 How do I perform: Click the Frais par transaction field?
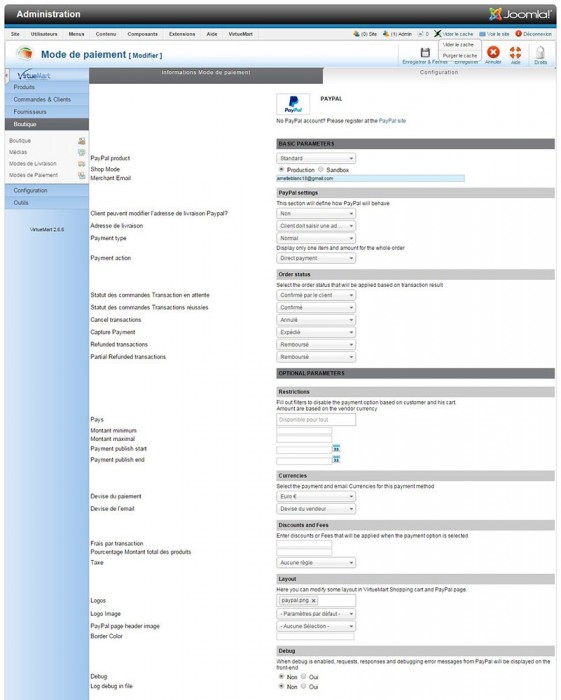point(304,544)
